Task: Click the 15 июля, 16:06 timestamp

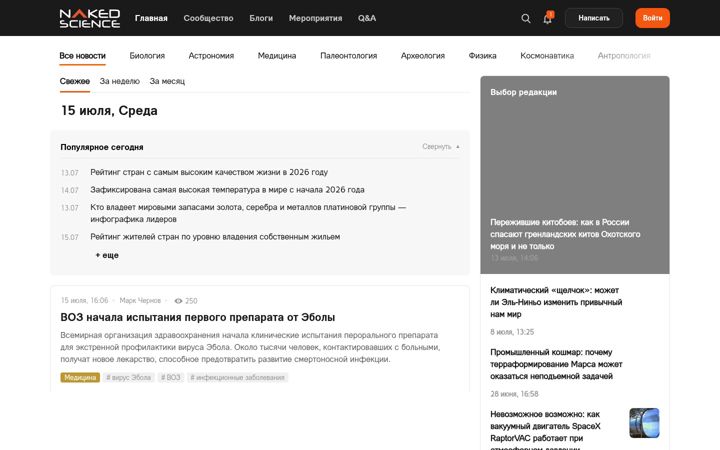Action: tap(84, 300)
